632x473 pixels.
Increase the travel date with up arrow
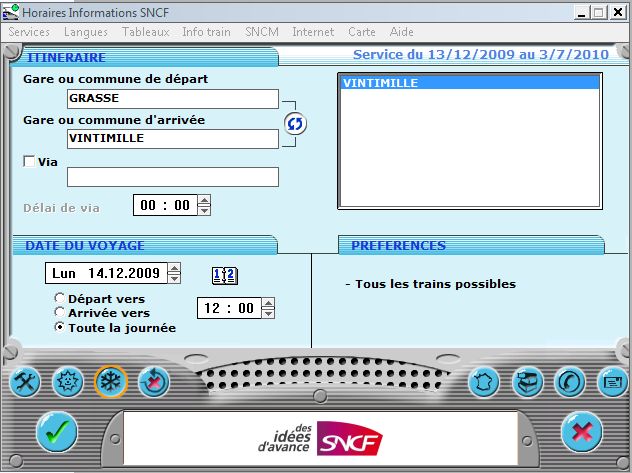(x=174, y=268)
